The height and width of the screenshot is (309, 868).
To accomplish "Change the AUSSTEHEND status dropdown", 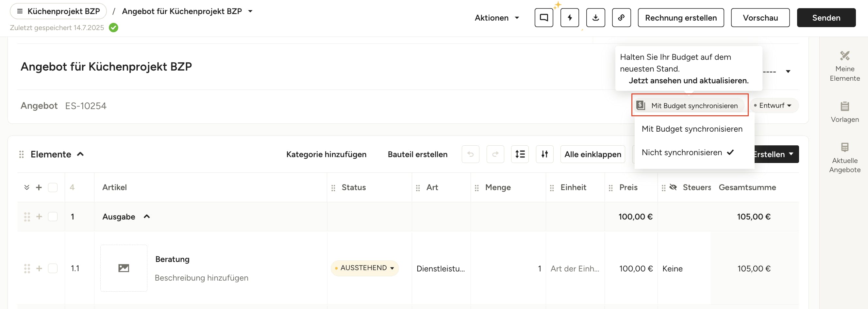I will pos(365,268).
